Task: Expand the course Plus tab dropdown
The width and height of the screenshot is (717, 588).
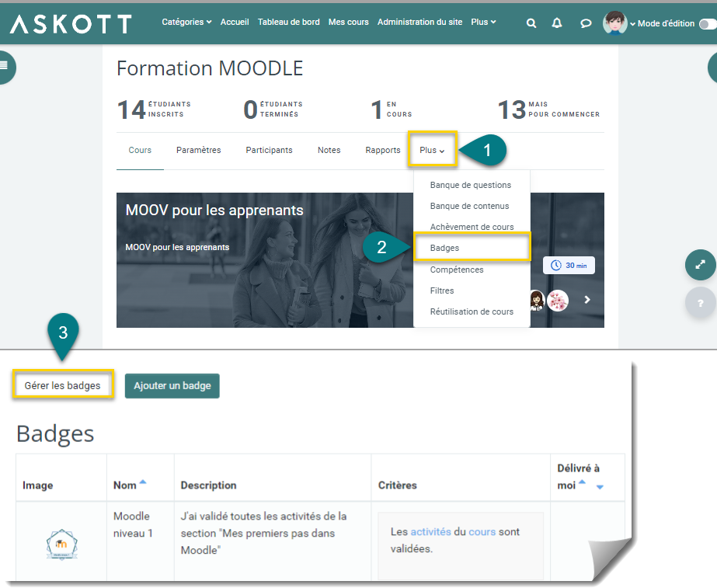Action: [432, 150]
